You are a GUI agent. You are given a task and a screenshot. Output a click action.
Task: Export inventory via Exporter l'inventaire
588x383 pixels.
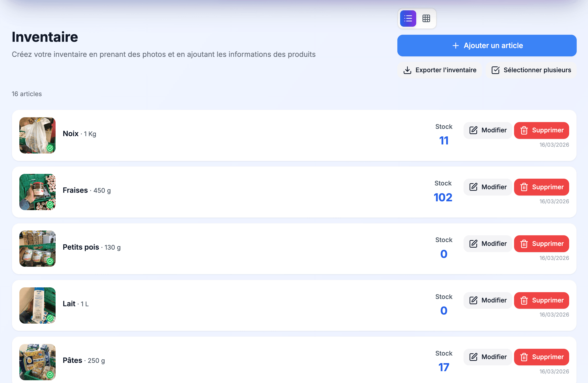[440, 70]
